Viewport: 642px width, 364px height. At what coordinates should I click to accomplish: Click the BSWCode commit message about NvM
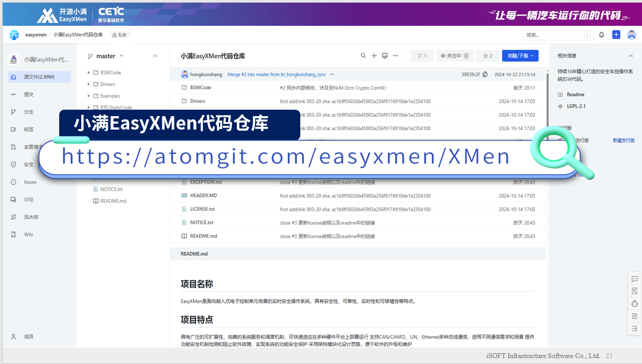pos(333,88)
